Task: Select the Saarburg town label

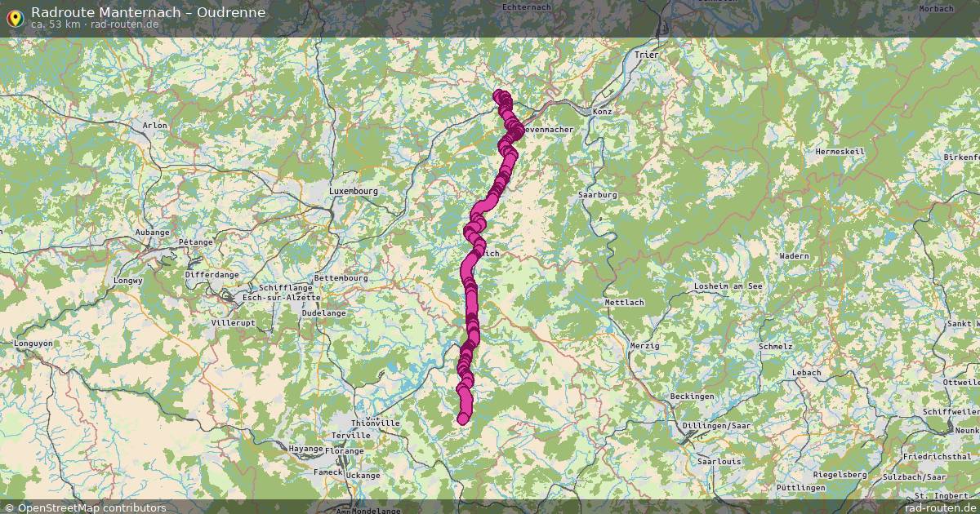Action: (x=598, y=195)
